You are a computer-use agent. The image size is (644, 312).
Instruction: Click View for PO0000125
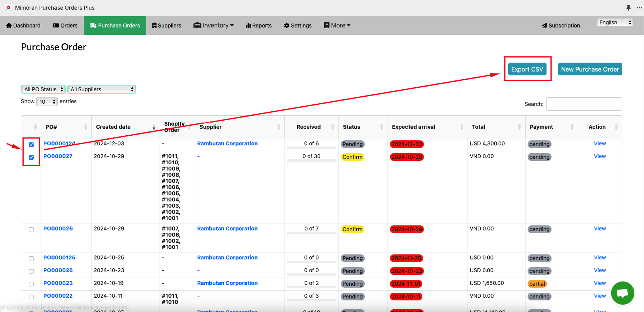click(x=600, y=257)
